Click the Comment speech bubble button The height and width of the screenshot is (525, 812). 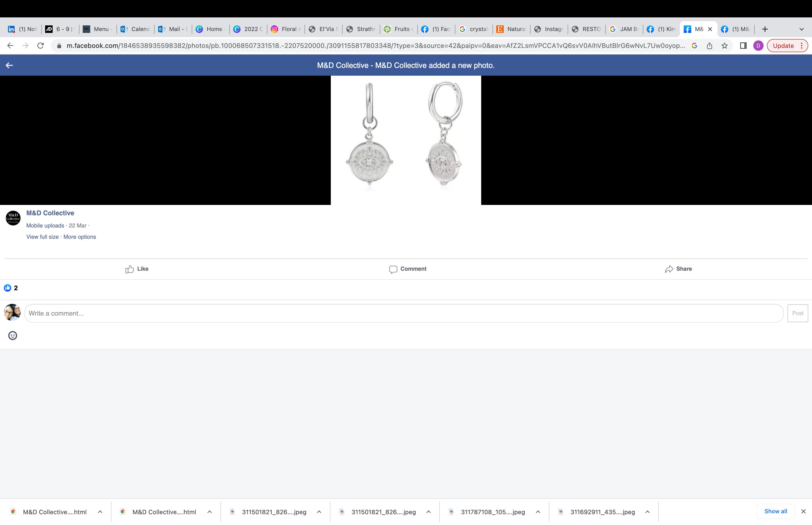pyautogui.click(x=408, y=269)
